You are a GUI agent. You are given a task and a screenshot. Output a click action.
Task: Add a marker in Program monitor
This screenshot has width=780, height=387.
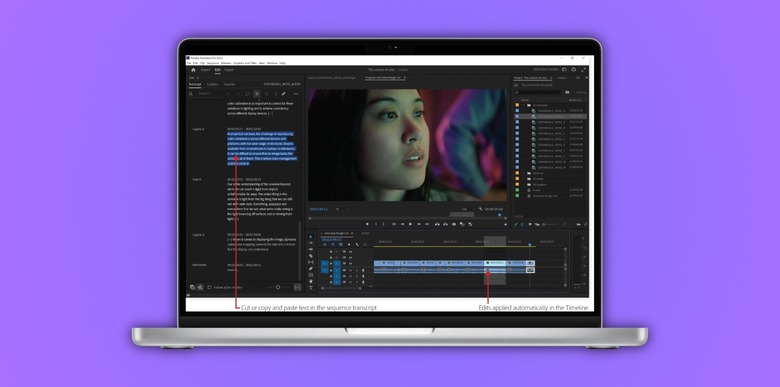367,224
